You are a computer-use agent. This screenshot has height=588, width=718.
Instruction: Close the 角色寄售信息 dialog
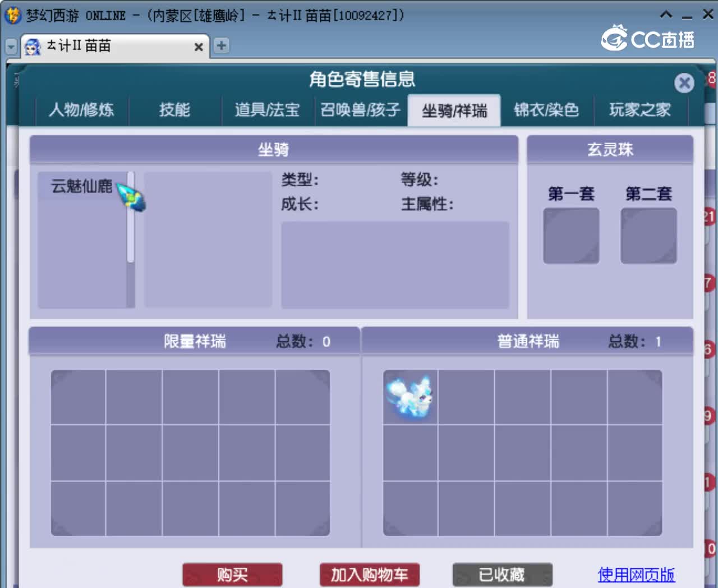[x=684, y=84]
